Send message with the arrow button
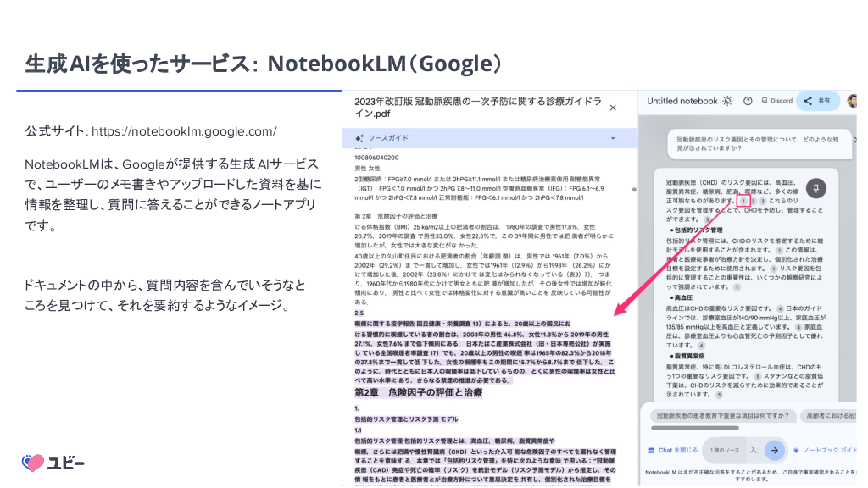The width and height of the screenshot is (868, 488). tap(773, 450)
